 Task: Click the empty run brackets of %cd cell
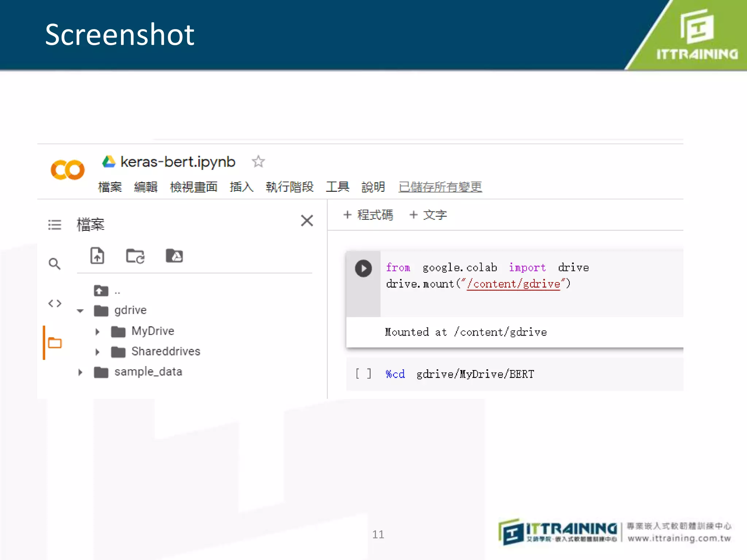[363, 374]
